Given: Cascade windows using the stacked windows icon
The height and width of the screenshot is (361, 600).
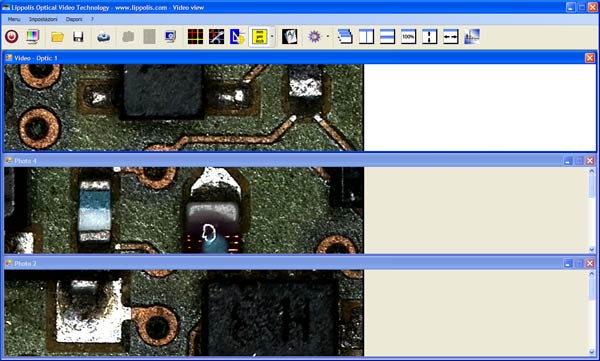Looking at the screenshot, I should [x=345, y=37].
